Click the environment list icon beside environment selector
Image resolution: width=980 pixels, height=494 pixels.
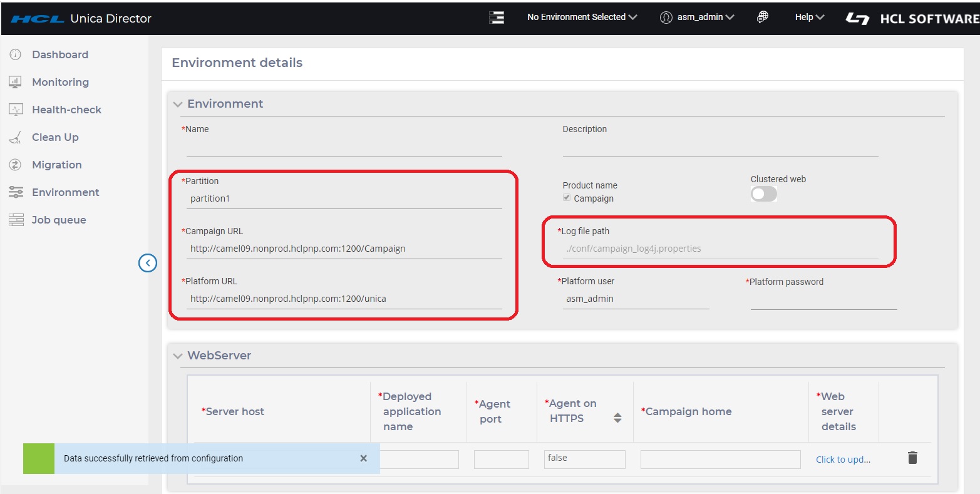497,17
